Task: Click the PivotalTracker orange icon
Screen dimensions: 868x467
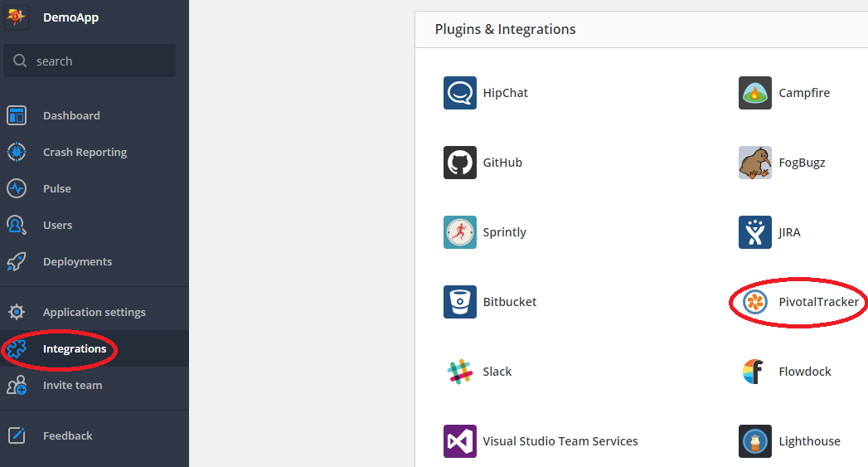Action: coord(755,302)
